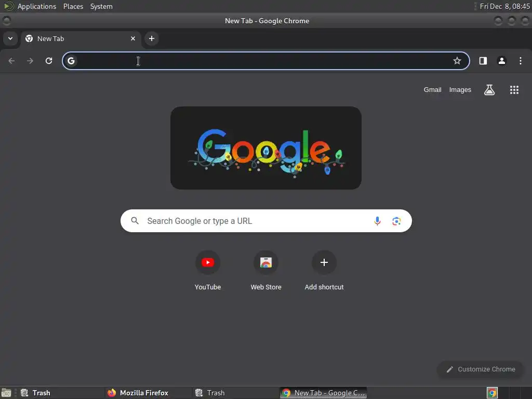Open the Applications menu

(x=37, y=6)
